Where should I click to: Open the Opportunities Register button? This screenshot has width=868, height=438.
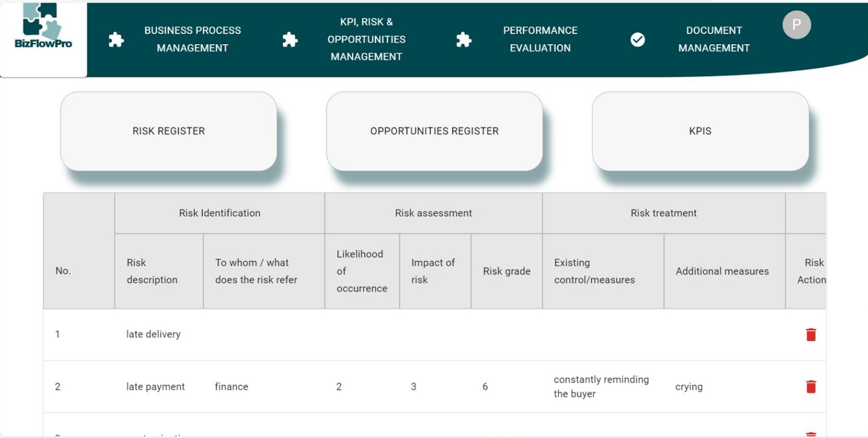coord(434,131)
